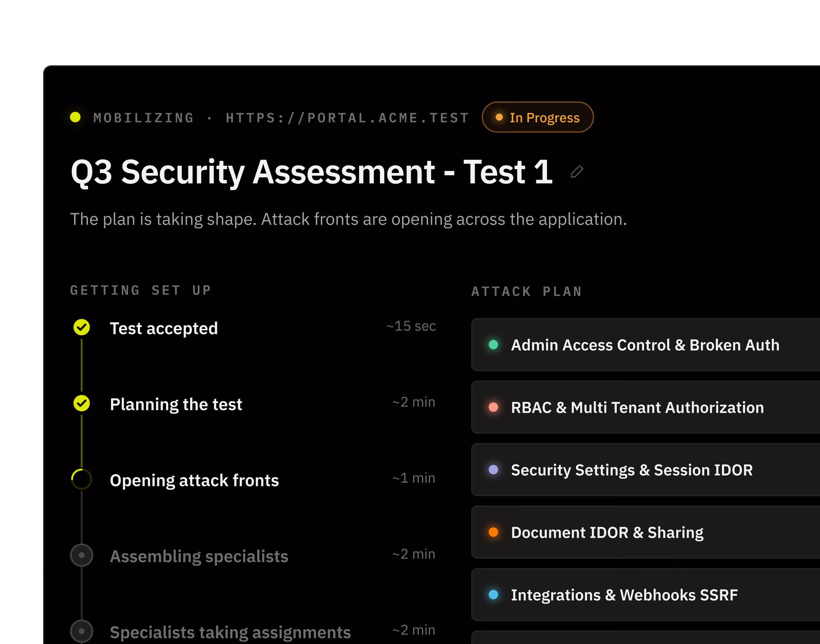Click the blue dot on the Integrations & Webhooks card

pyautogui.click(x=493, y=595)
